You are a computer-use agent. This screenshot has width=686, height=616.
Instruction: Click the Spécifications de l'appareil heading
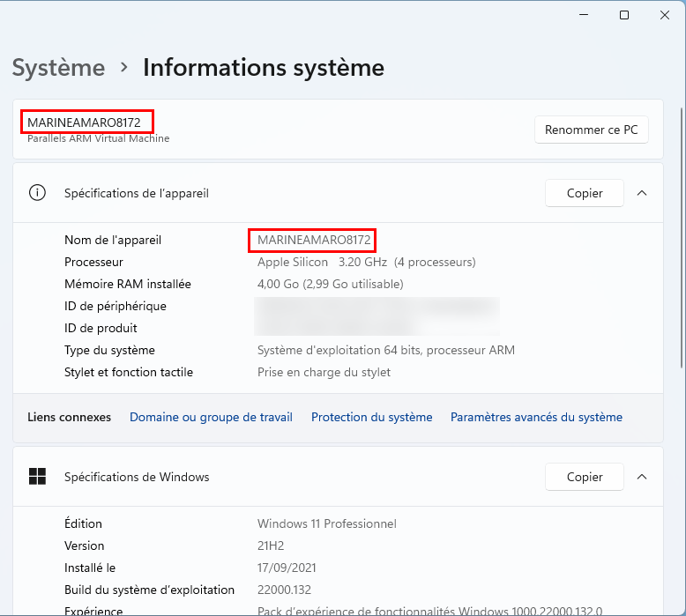(137, 193)
